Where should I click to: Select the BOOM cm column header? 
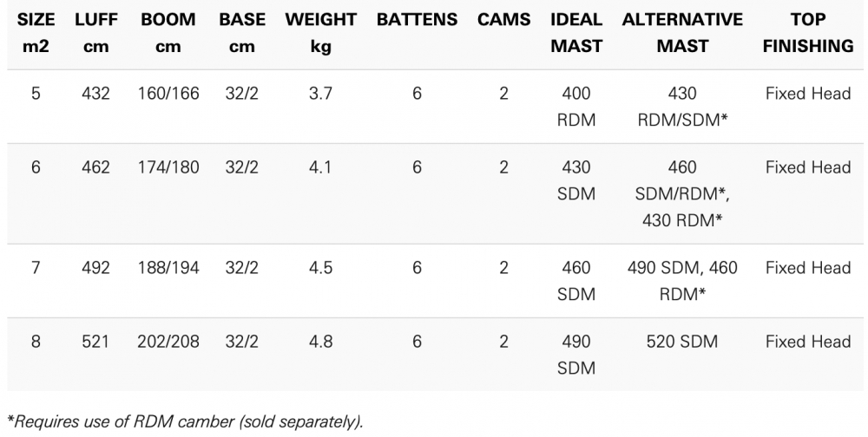tap(168, 33)
